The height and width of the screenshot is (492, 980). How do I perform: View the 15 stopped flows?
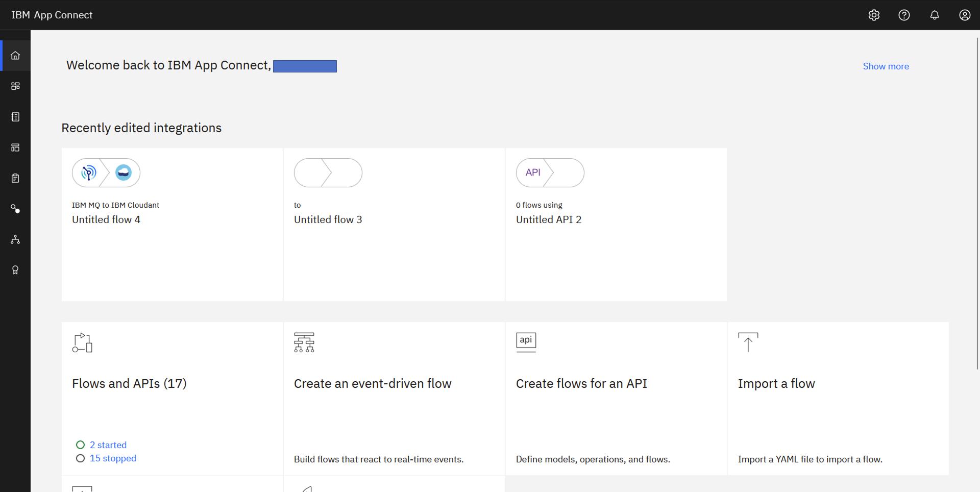point(113,458)
